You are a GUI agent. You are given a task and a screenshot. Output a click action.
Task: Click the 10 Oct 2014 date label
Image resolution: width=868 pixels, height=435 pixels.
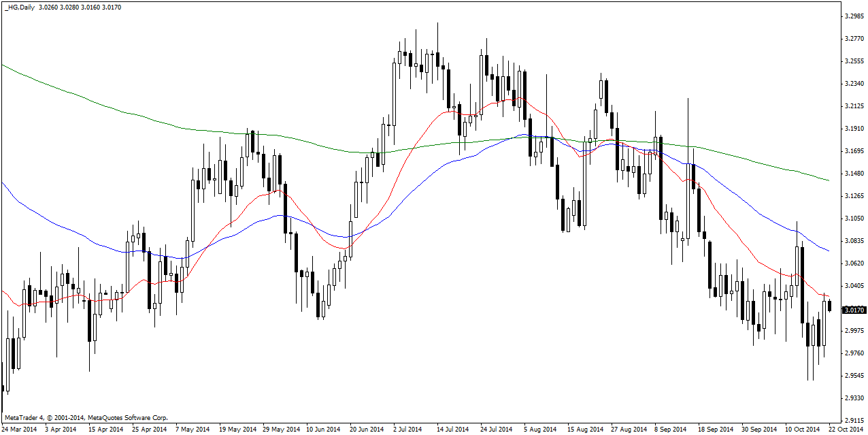pos(802,430)
